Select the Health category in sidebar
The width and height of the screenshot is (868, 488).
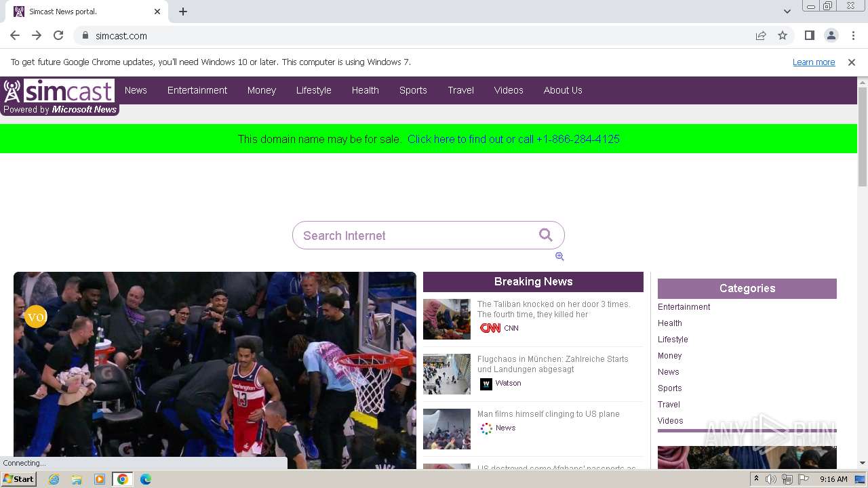[669, 323]
